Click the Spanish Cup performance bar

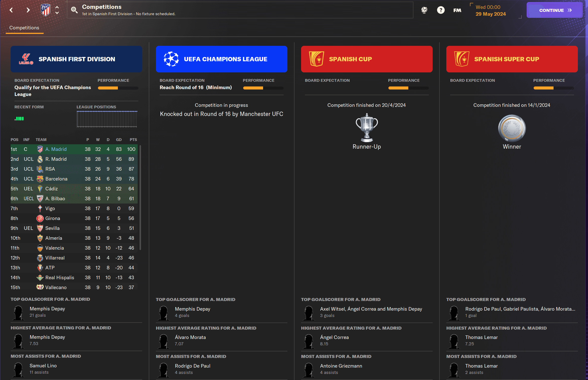pos(409,88)
